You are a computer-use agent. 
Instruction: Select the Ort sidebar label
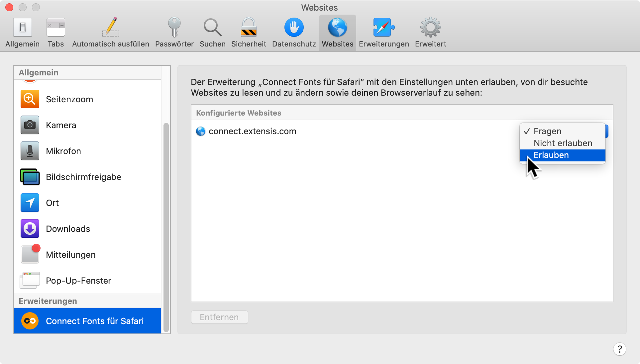tap(52, 203)
